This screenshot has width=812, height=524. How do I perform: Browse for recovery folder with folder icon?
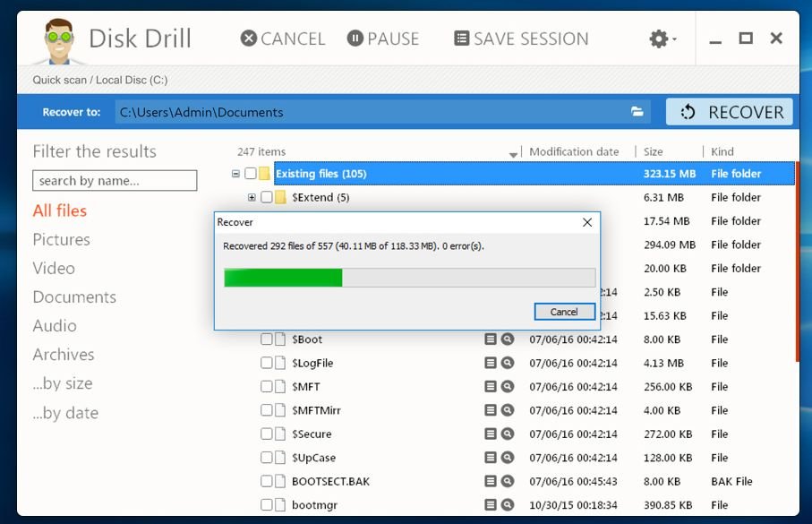(x=637, y=111)
